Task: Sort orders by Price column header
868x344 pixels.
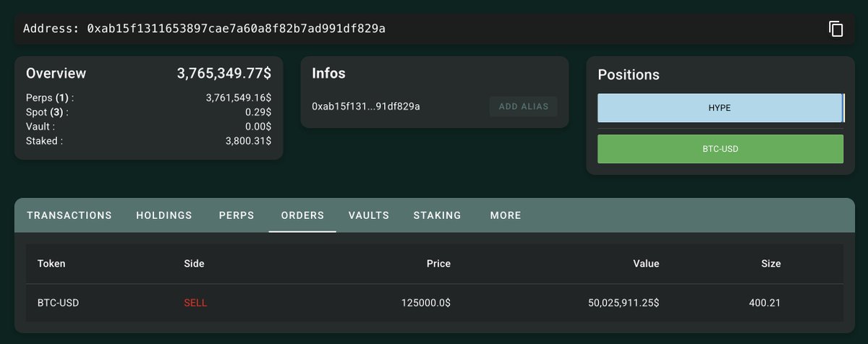Action: [x=438, y=264]
